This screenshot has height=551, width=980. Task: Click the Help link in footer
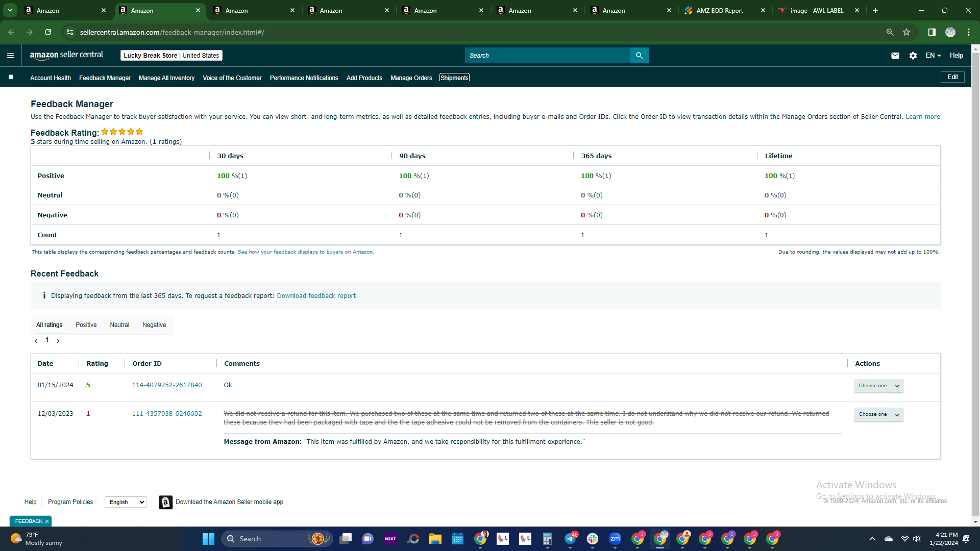[31, 502]
